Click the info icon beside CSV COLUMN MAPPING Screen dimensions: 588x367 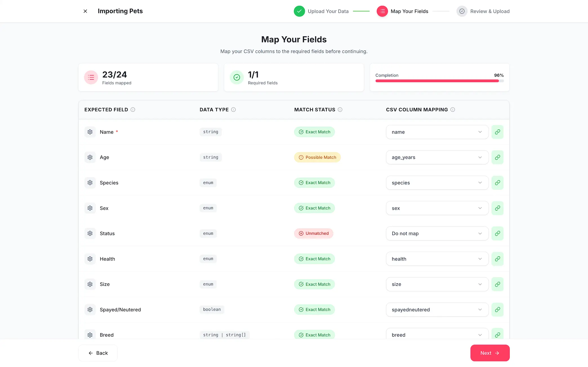point(453,109)
